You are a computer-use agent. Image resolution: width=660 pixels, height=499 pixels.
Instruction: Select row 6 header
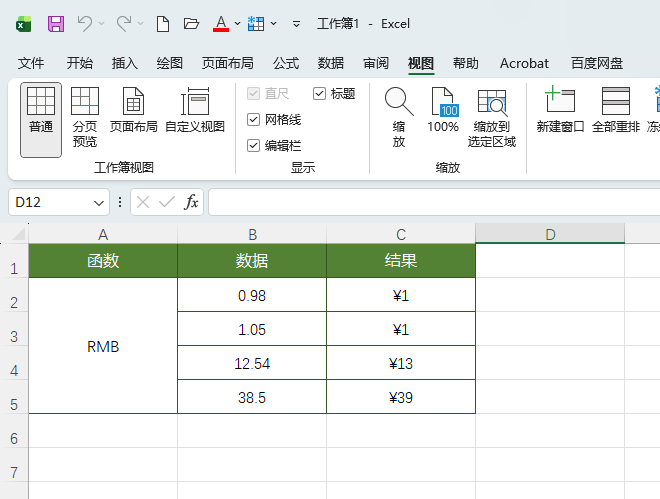coord(14,431)
